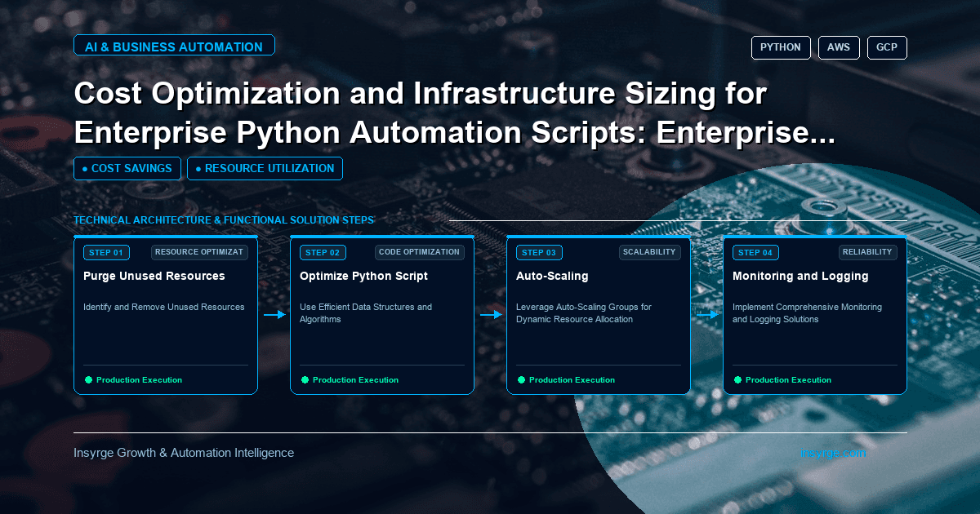Click the Resource Utilization tag

(265, 168)
